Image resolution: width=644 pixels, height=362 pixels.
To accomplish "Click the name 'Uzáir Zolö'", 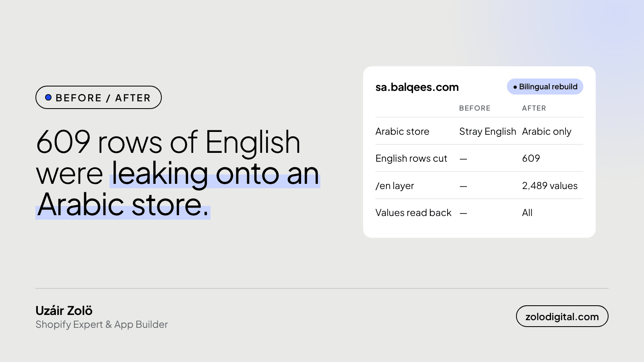I will click(x=64, y=311).
